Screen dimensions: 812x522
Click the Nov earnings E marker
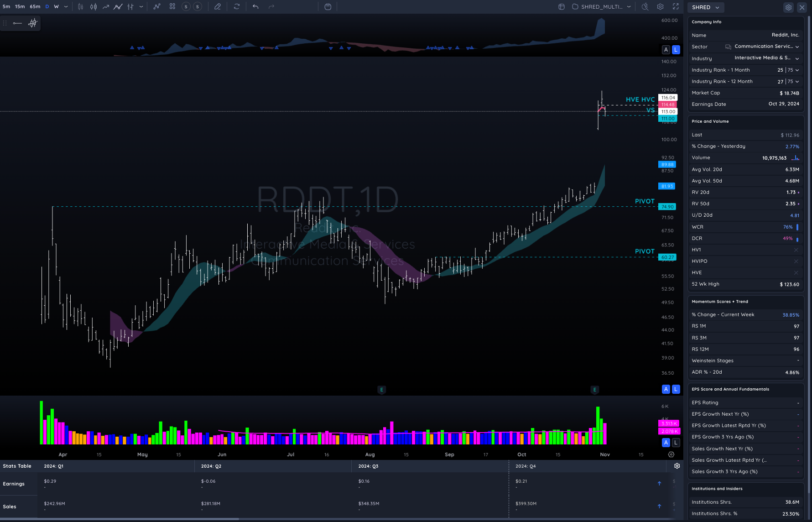pos(594,390)
